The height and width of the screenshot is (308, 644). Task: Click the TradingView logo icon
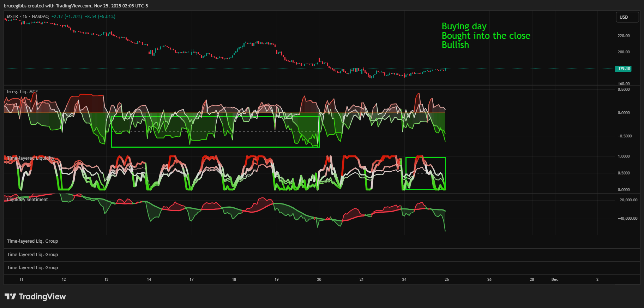[11, 296]
